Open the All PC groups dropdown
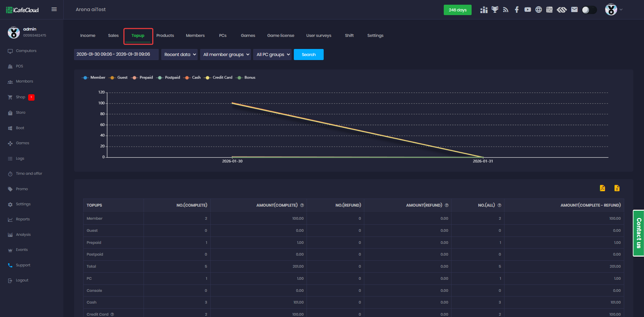The image size is (644, 317). coord(272,55)
